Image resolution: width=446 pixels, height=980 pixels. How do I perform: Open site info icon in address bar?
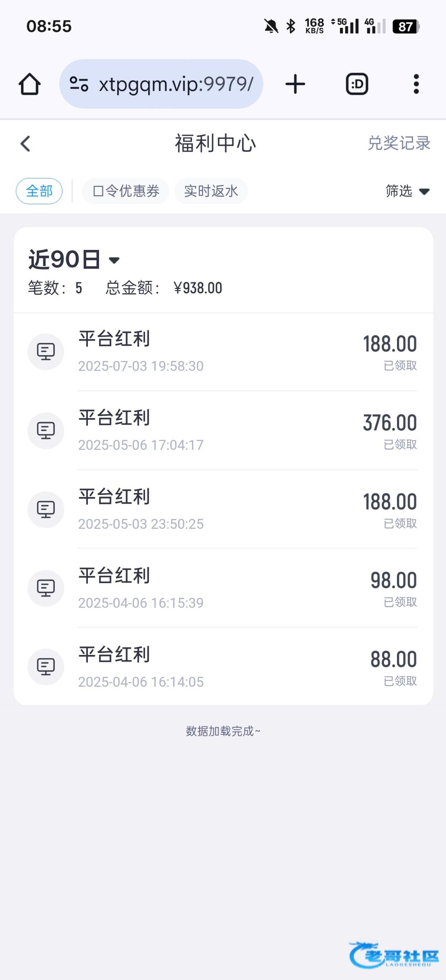tap(79, 84)
